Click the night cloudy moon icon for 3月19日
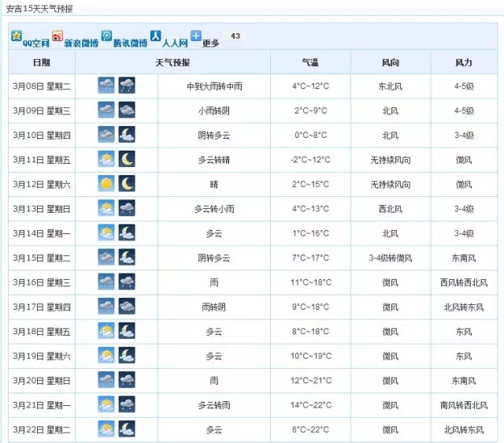Viewport: 504px width, 443px height. coord(127,356)
